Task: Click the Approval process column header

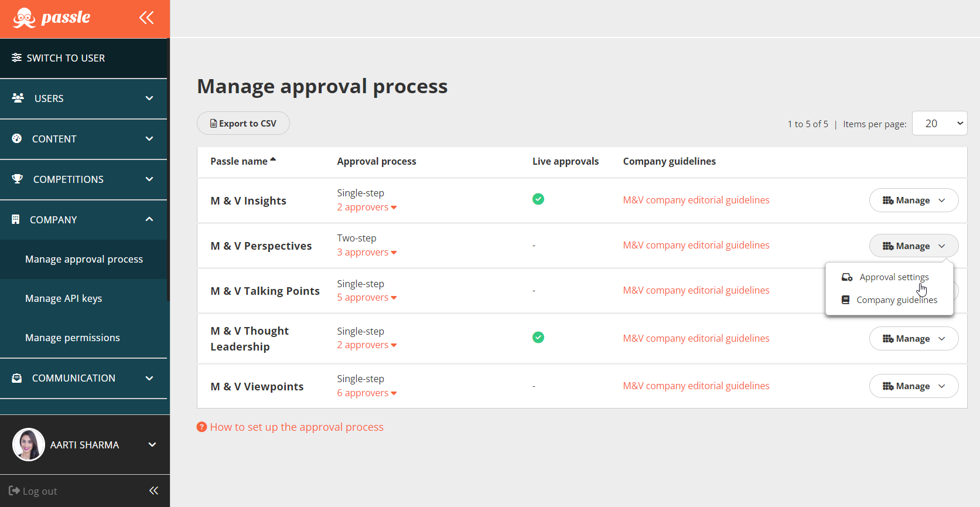Action: (377, 161)
